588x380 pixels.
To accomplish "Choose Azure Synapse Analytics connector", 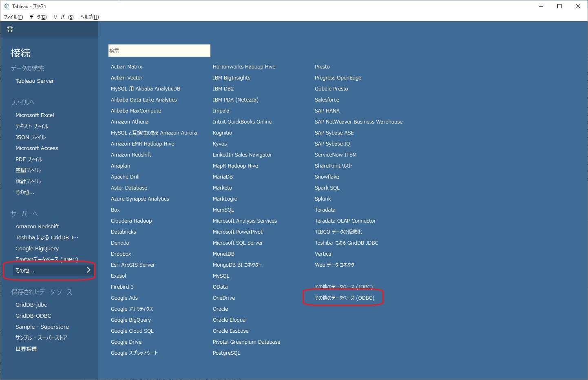I will (x=140, y=199).
